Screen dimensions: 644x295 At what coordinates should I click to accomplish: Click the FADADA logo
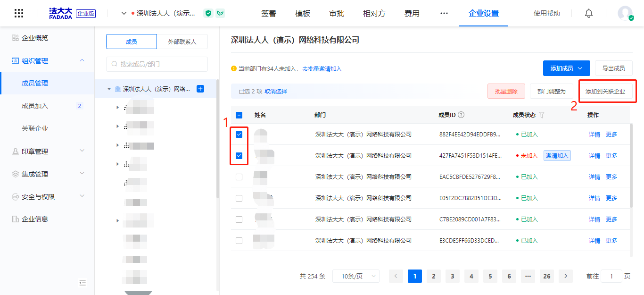pos(61,13)
